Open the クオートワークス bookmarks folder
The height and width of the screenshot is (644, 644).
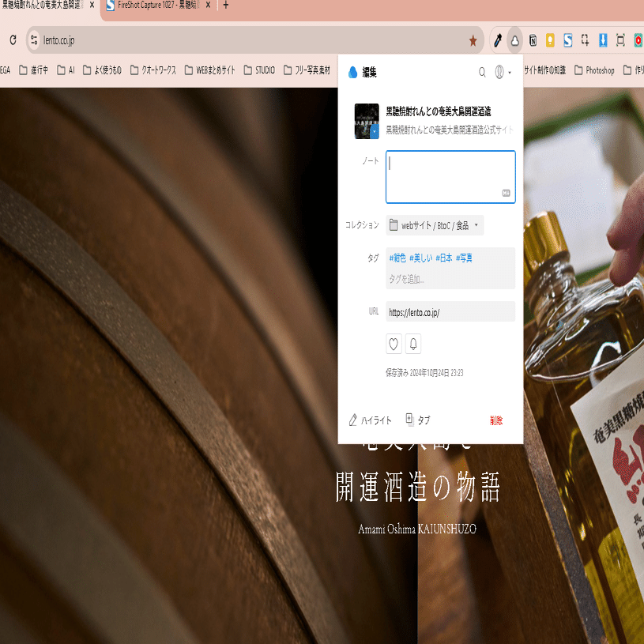pyautogui.click(x=153, y=70)
